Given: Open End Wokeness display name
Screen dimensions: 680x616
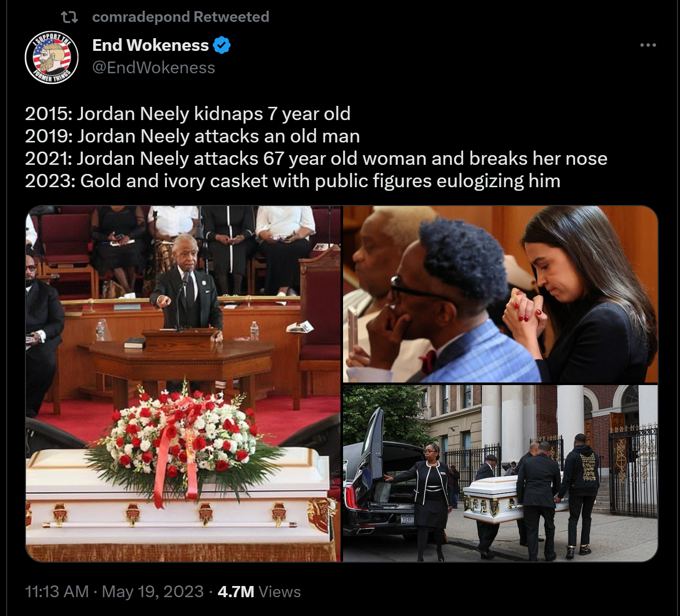Looking at the screenshot, I should (x=151, y=45).
